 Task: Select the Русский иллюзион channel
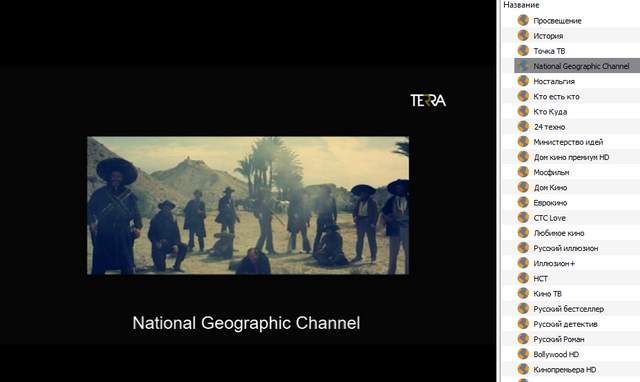point(566,248)
